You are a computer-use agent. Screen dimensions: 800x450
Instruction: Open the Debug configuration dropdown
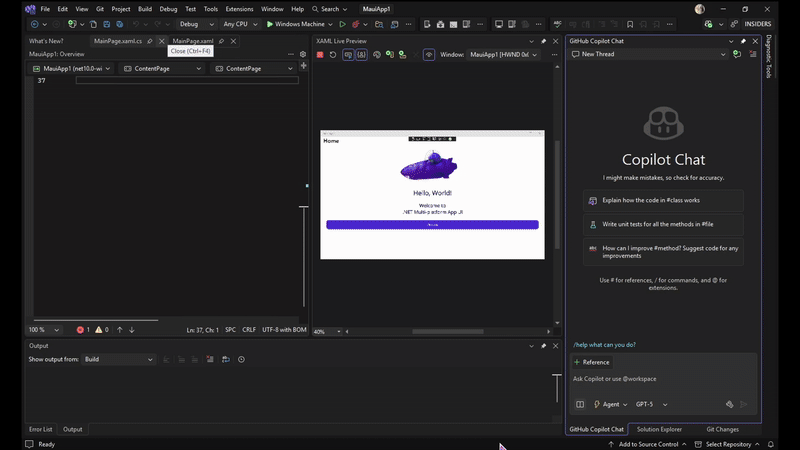click(x=196, y=24)
